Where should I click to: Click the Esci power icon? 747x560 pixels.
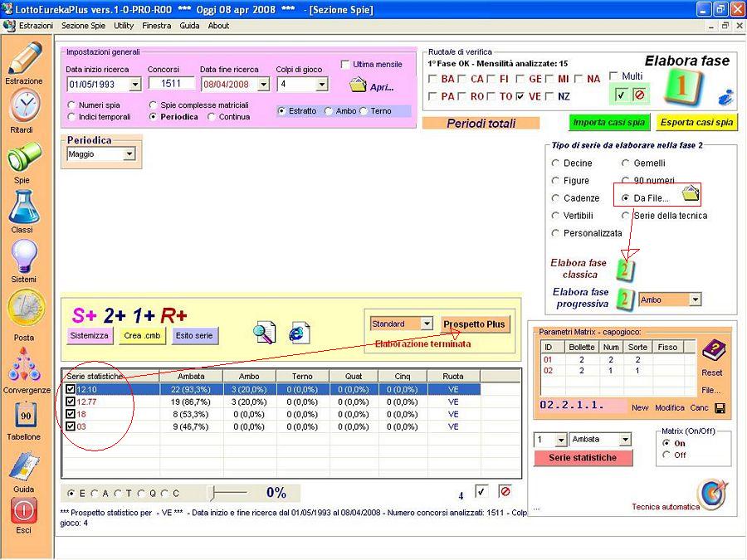(24, 510)
